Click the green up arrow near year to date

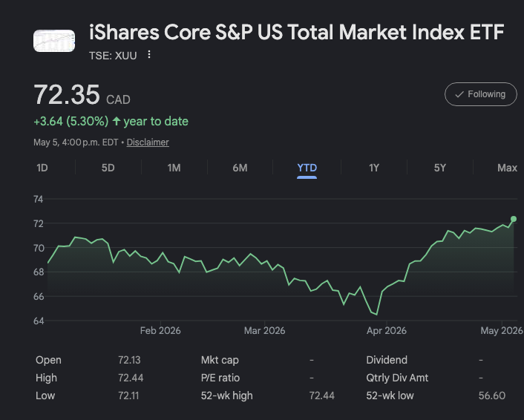click(x=117, y=121)
